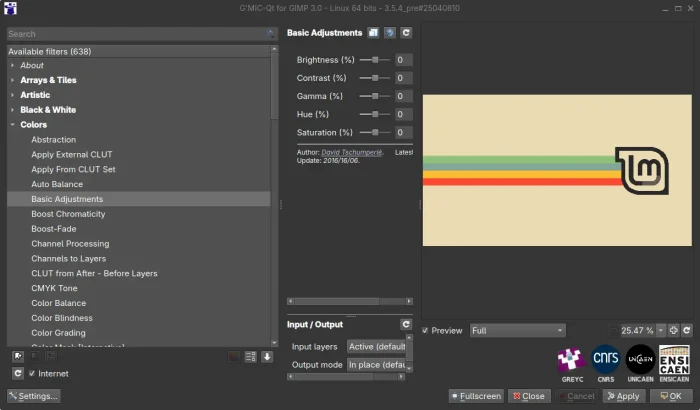
Task: Open the zoom percentage dropdown arrow
Action: (x=661, y=331)
